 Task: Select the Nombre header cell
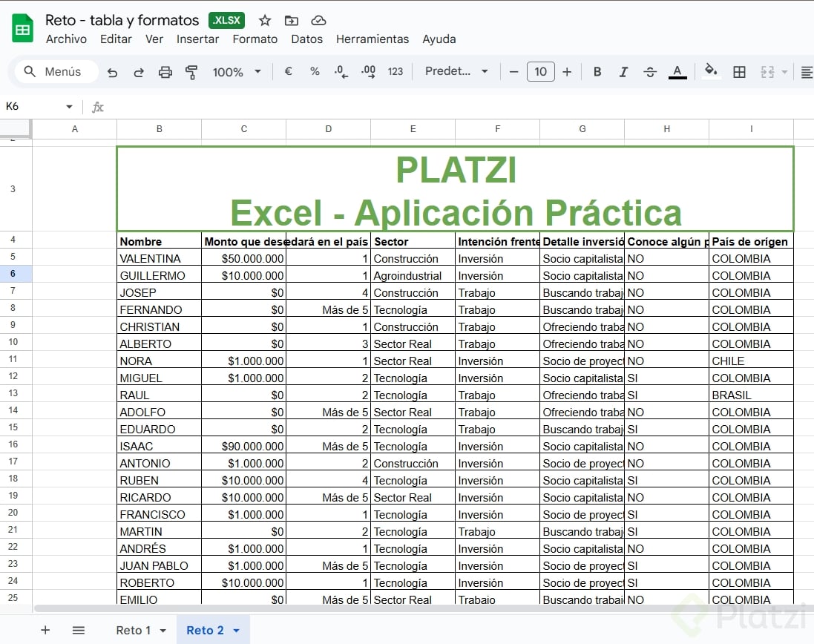click(x=159, y=241)
